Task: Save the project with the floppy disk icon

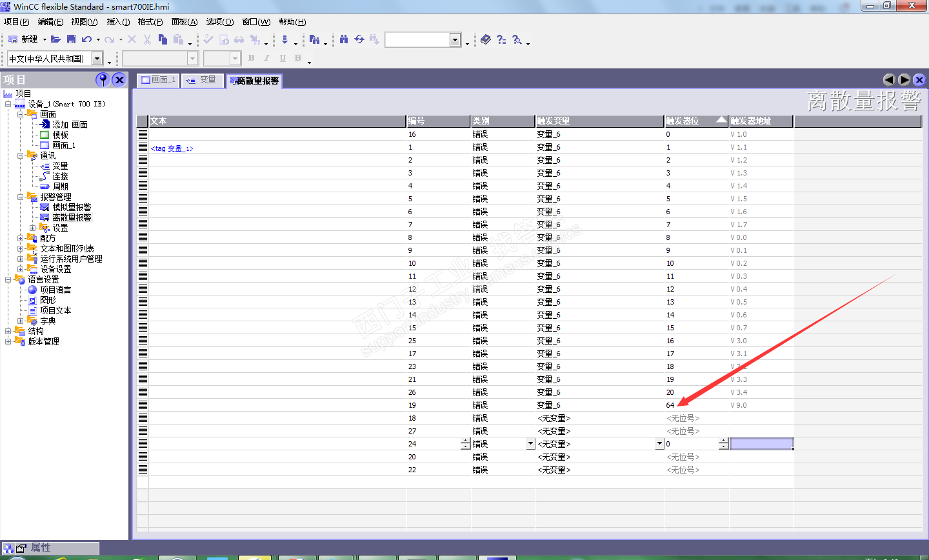Action: pyautogui.click(x=71, y=39)
